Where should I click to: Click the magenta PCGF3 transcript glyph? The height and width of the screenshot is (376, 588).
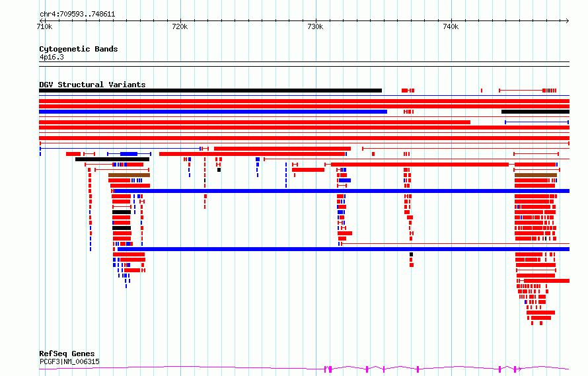[304, 369]
